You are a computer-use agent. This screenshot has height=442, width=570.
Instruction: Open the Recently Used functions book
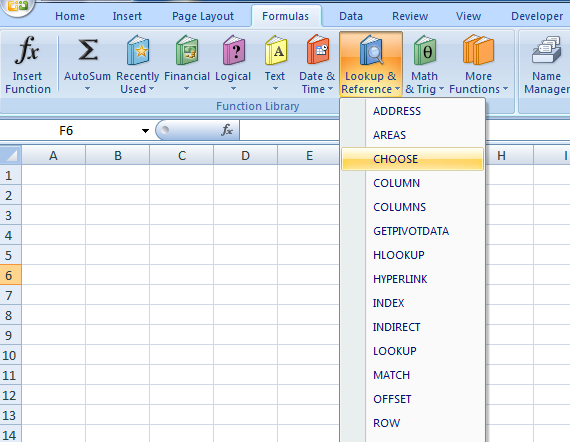point(138,50)
